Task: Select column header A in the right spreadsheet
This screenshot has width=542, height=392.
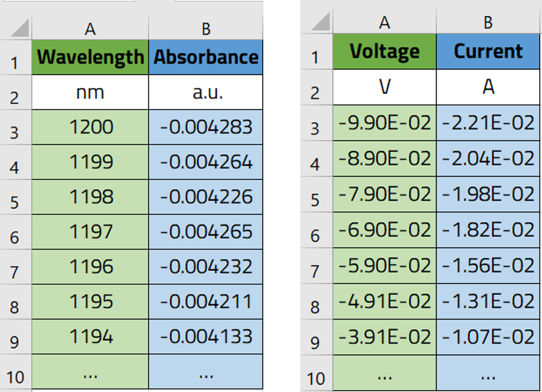Action: pyautogui.click(x=384, y=25)
